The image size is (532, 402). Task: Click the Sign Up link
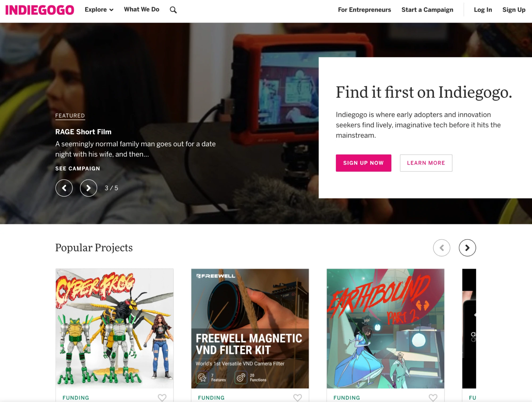514,10
